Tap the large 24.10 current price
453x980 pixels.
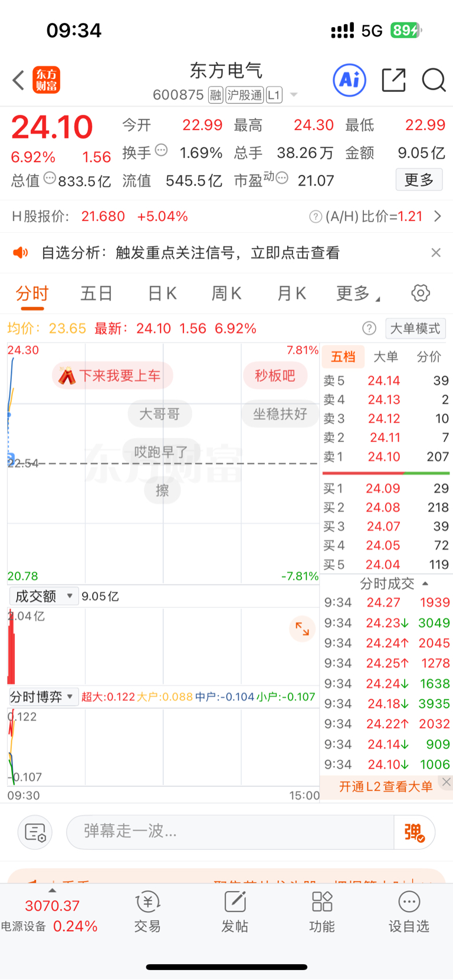(x=52, y=127)
